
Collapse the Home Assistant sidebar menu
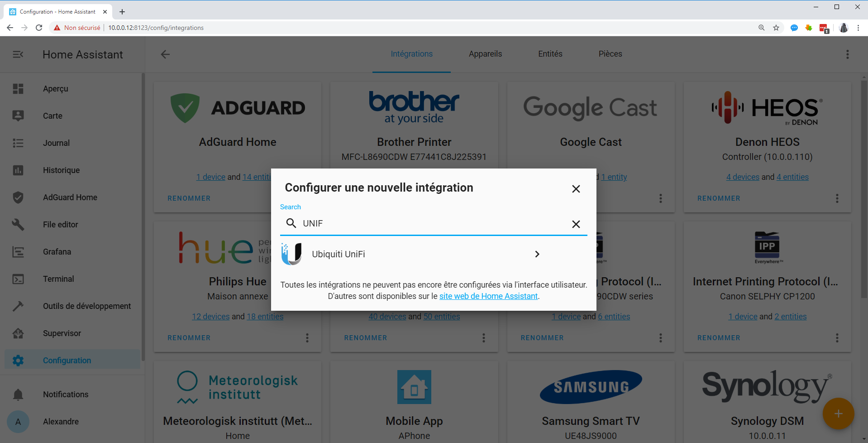coord(18,54)
